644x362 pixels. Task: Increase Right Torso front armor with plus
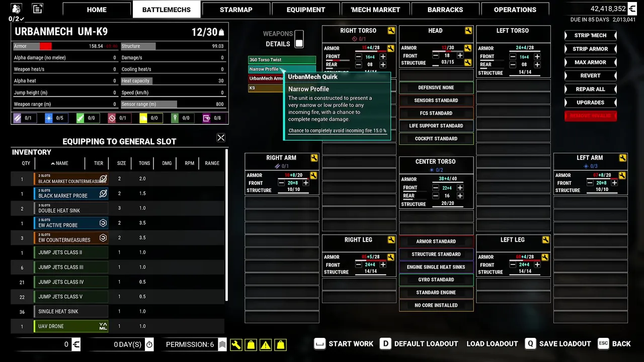[383, 57]
